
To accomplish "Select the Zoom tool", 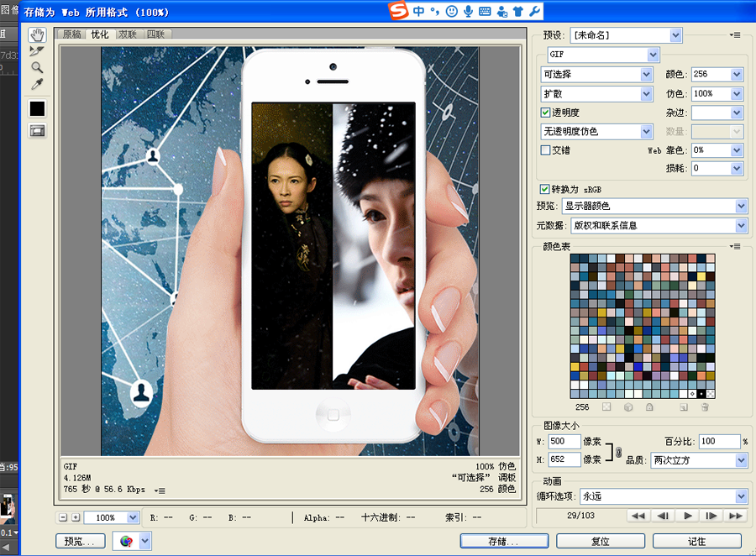I will [37, 67].
